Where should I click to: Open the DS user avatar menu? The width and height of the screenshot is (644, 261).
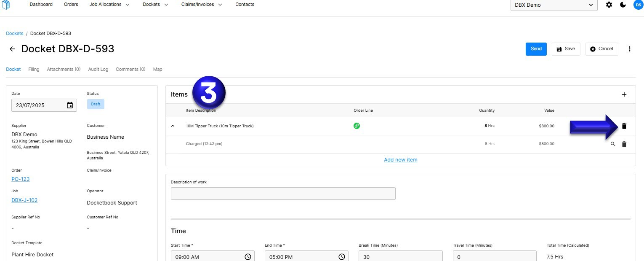(x=638, y=5)
